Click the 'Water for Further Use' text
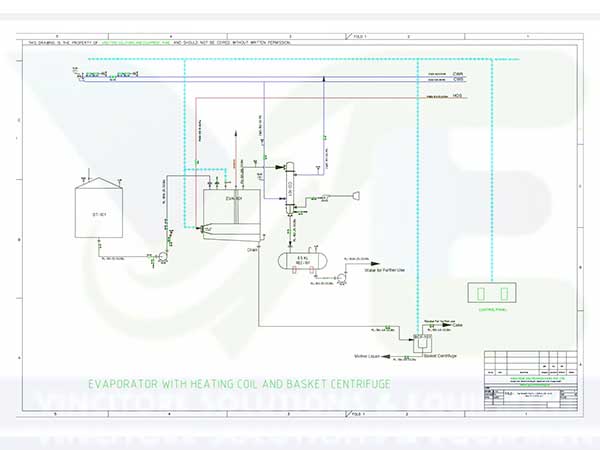This screenshot has height=450, width=600. click(x=385, y=270)
